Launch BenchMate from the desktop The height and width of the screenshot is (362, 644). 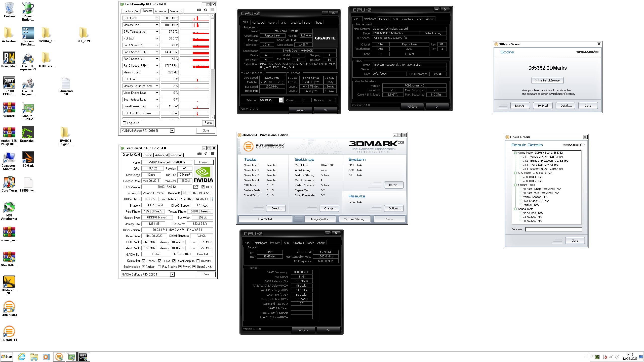9,60
